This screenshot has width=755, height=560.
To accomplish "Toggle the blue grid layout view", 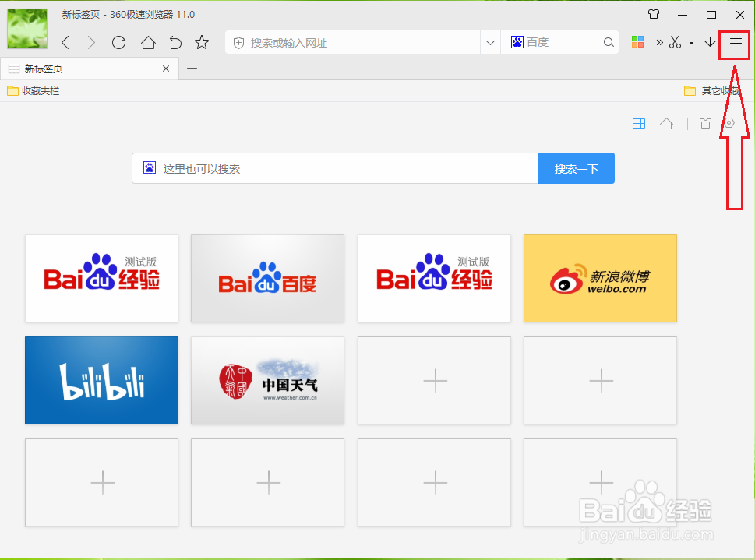I will click(x=639, y=123).
